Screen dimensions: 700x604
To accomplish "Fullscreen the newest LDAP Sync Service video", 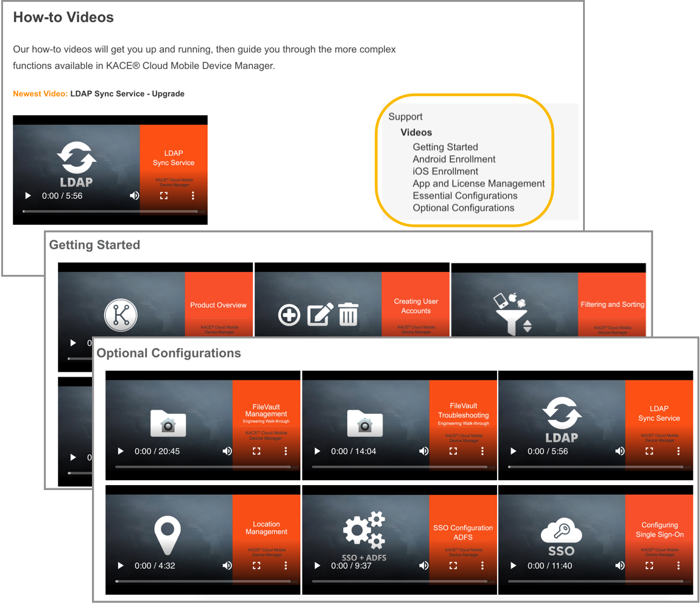I will [x=163, y=196].
